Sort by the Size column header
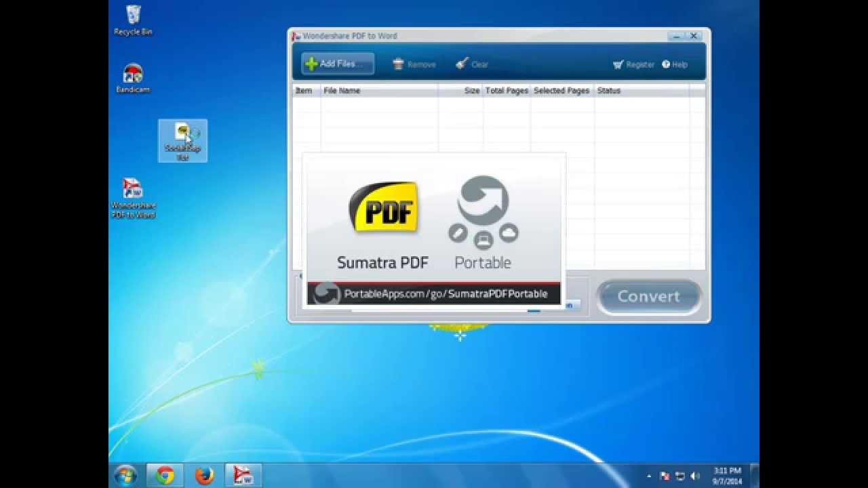 461,90
